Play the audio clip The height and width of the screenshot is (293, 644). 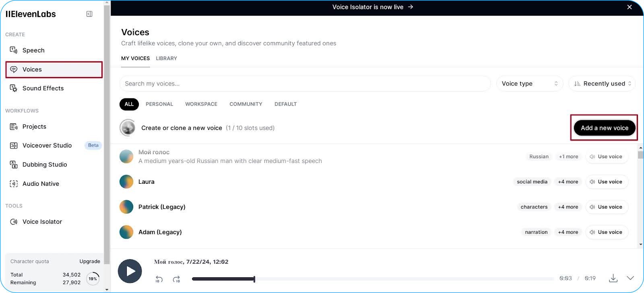(x=130, y=271)
